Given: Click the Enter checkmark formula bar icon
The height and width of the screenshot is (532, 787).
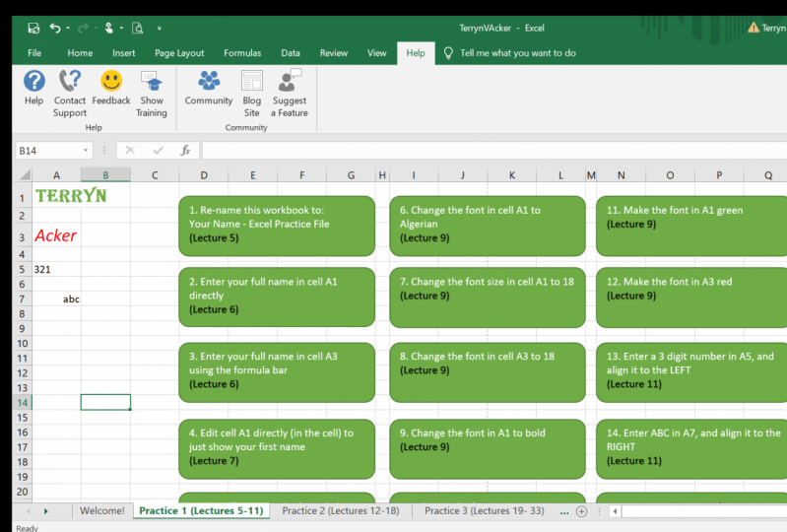Looking at the screenshot, I should tap(159, 150).
